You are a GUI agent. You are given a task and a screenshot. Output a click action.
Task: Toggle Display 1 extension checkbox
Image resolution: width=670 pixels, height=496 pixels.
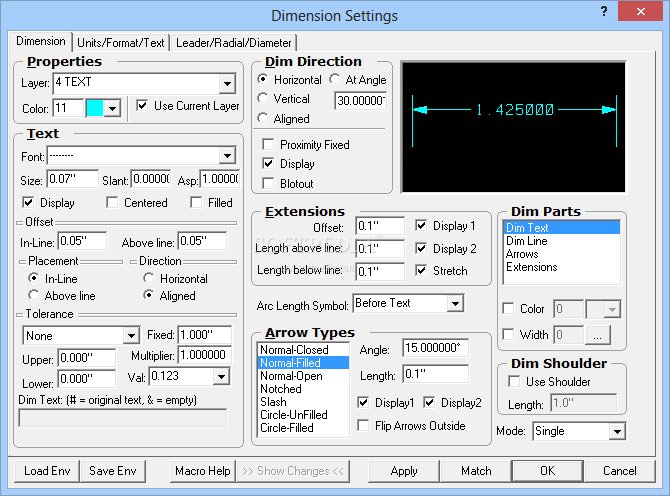pyautogui.click(x=421, y=225)
